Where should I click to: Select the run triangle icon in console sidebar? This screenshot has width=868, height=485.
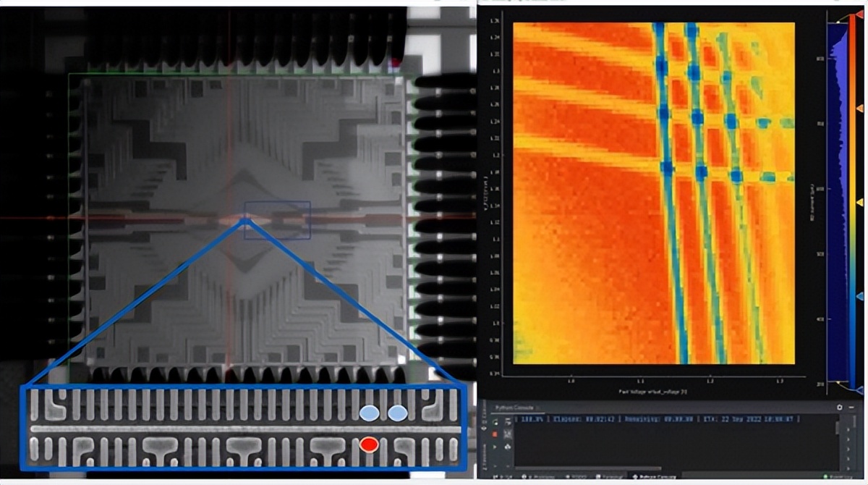pyautogui.click(x=493, y=447)
